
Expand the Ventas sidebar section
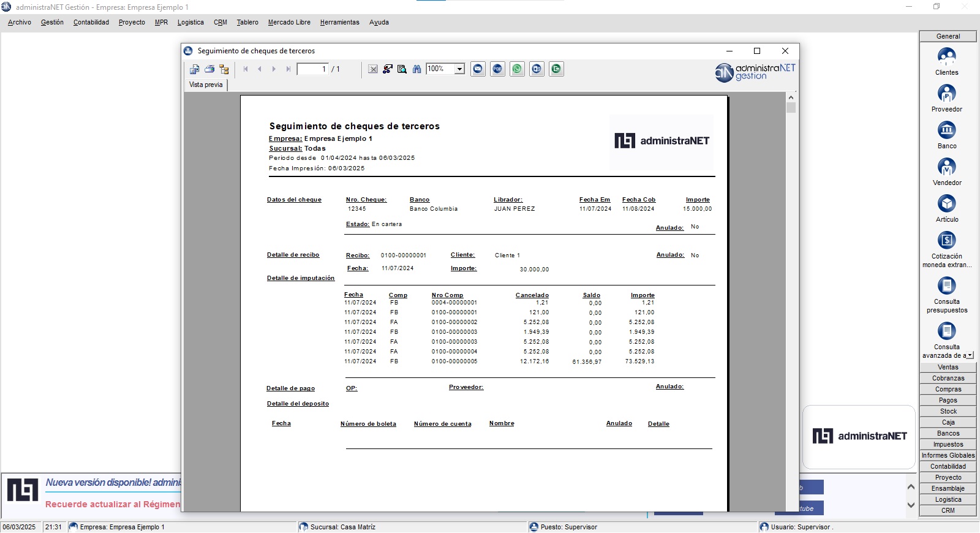pos(948,368)
